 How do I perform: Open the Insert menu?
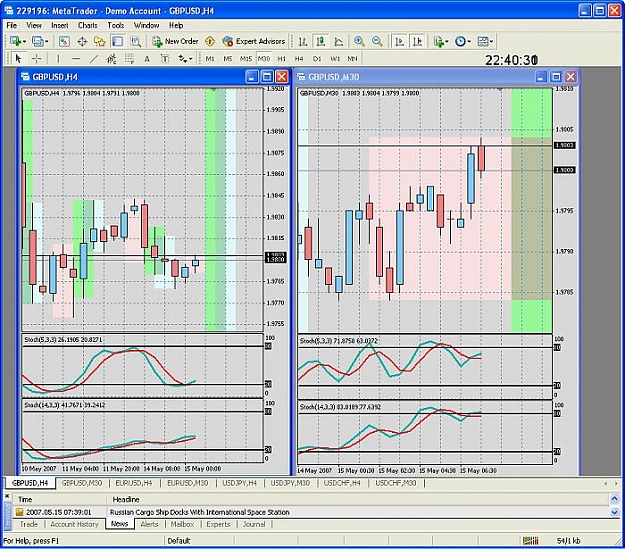(x=59, y=25)
